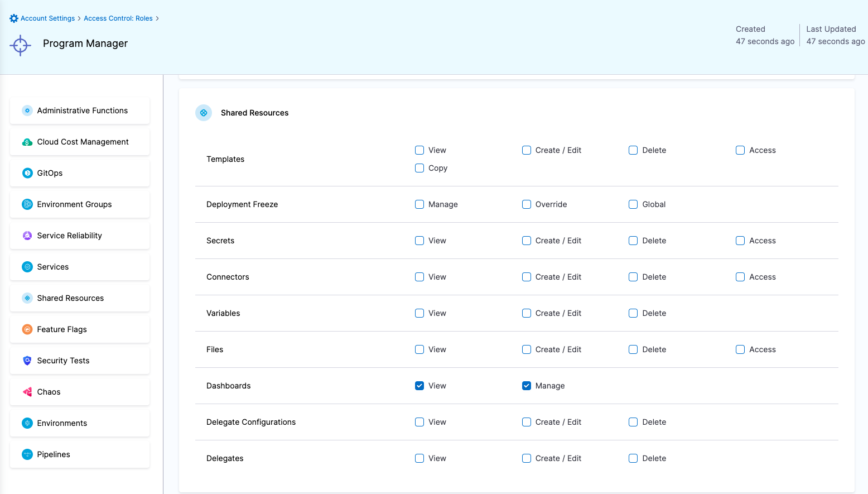Enable Delete permission for Secrets
The width and height of the screenshot is (868, 494).
tap(633, 241)
